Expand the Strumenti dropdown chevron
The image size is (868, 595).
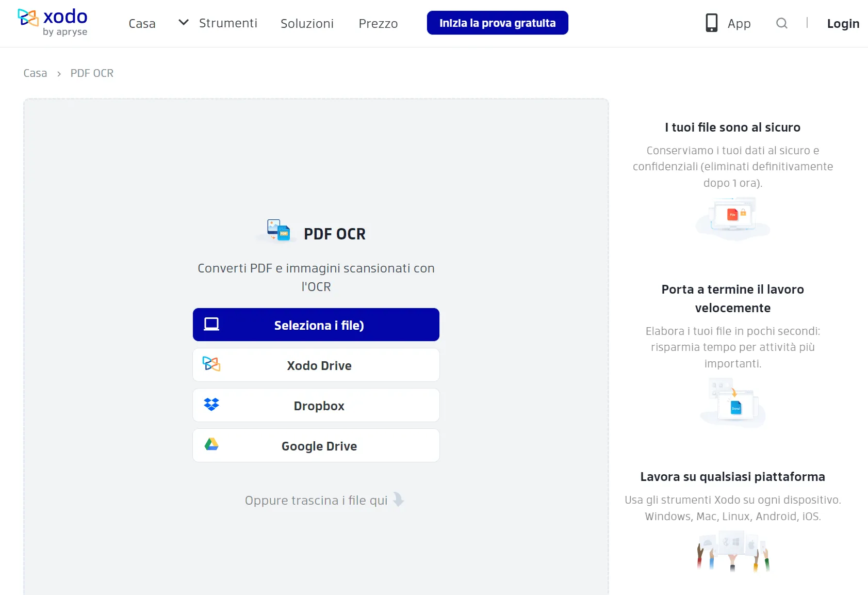(183, 22)
